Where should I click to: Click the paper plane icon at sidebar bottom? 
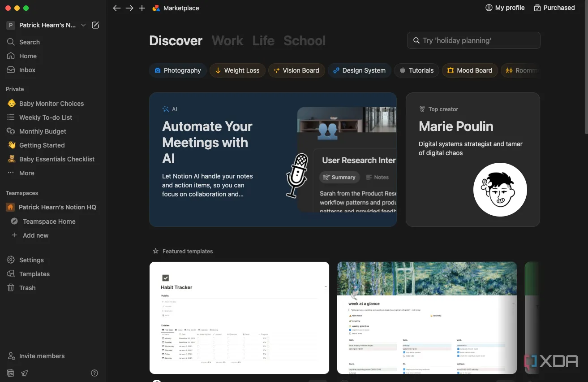pos(25,373)
